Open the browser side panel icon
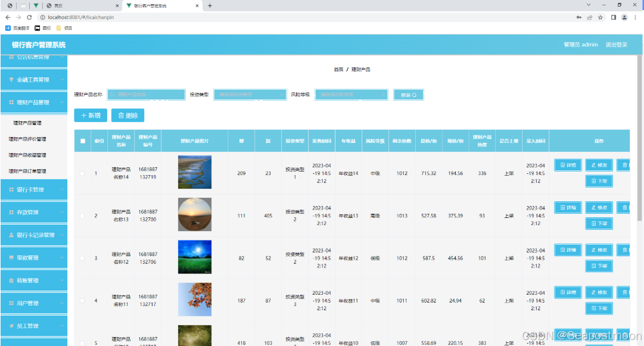 pos(614,17)
